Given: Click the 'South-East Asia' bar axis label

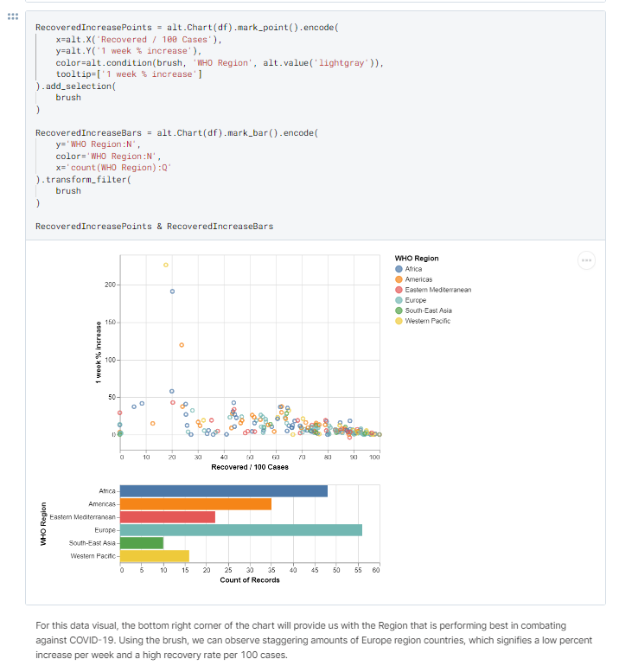Looking at the screenshot, I should click(93, 543).
